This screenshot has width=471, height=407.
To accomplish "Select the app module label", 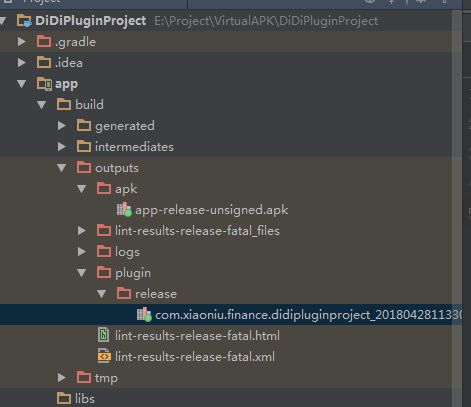I will point(66,84).
